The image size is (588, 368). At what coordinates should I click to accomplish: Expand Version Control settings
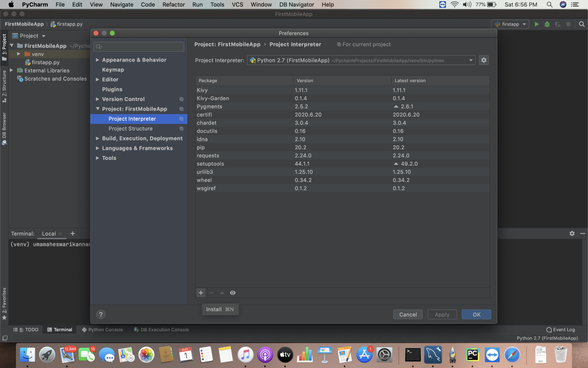(x=98, y=99)
